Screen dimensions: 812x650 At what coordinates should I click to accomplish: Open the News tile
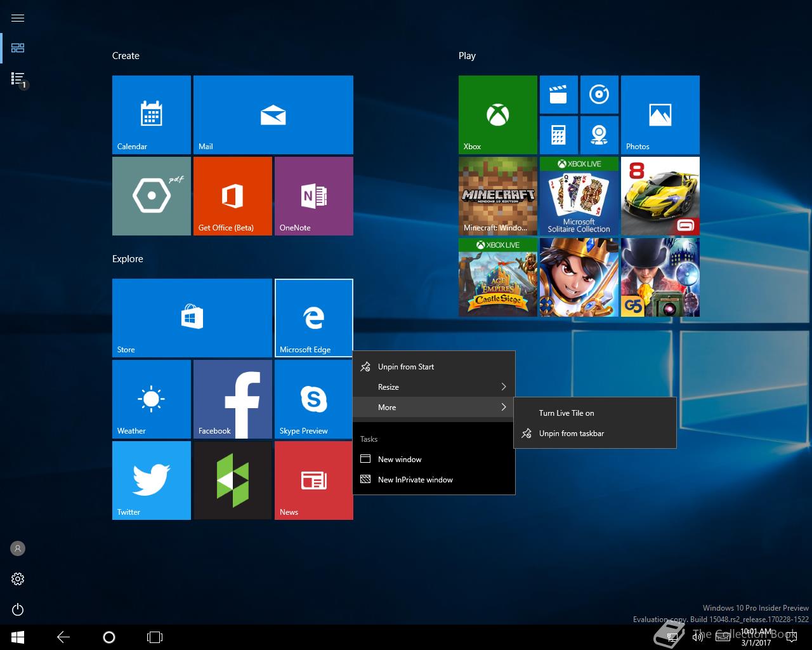pyautogui.click(x=314, y=481)
